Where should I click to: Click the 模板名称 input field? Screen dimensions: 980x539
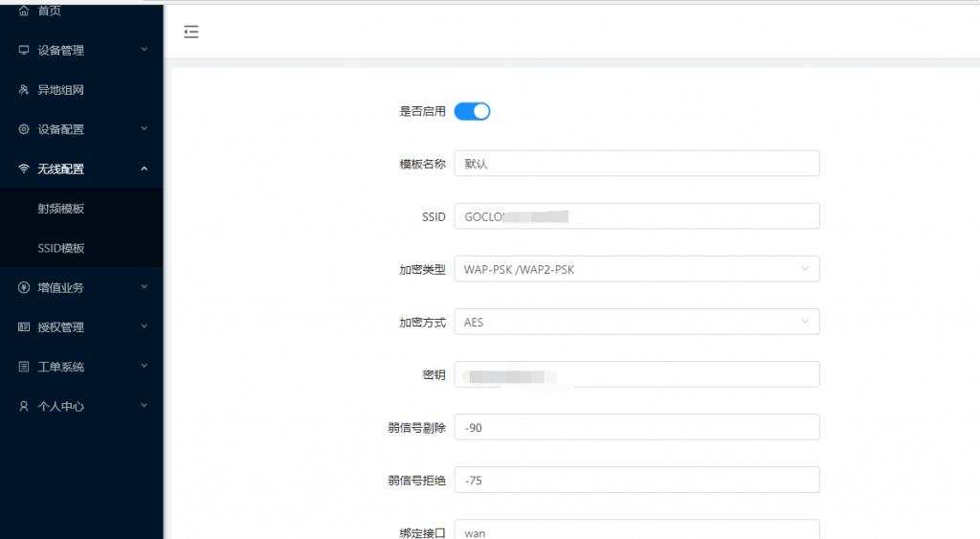636,164
